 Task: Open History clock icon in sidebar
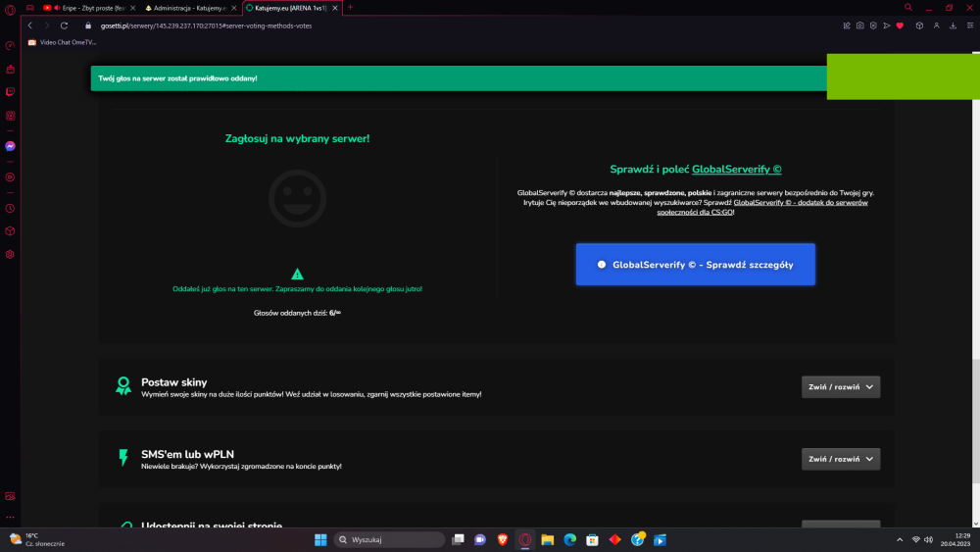(x=10, y=208)
